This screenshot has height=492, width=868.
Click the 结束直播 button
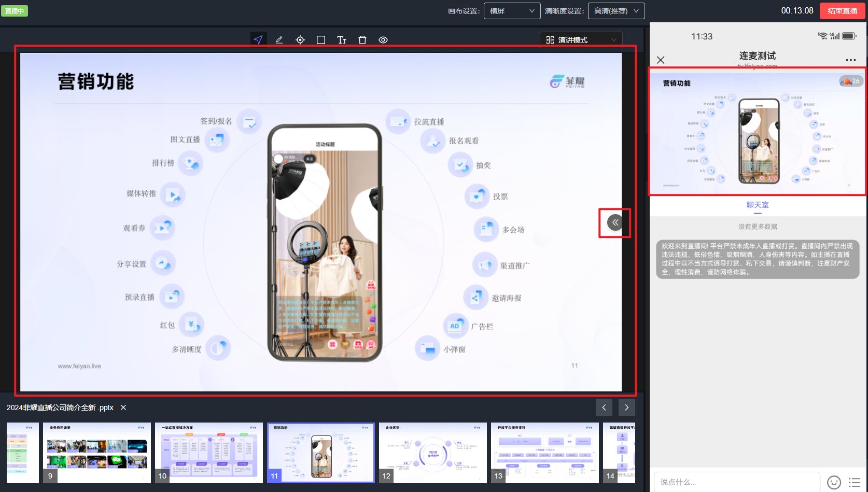tap(842, 11)
